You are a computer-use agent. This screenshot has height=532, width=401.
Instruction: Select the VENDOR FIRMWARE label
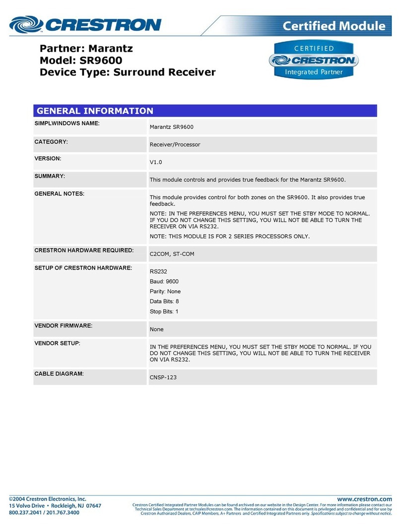(x=63, y=326)
